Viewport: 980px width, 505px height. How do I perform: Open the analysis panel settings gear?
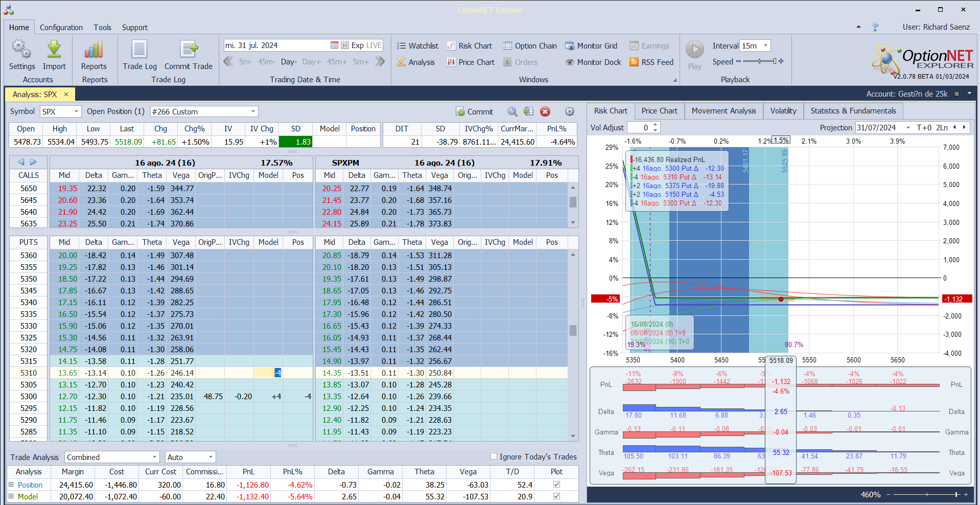coord(570,111)
